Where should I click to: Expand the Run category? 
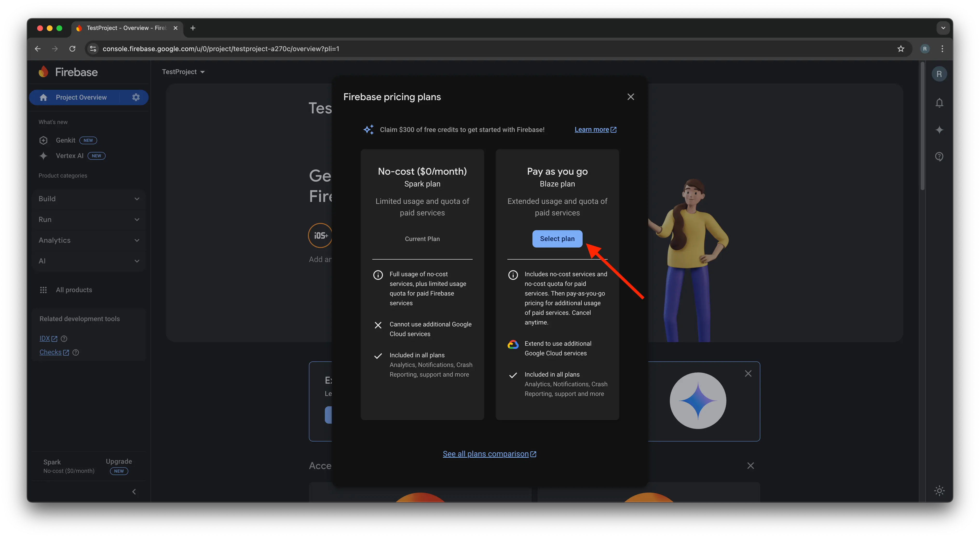pos(89,220)
